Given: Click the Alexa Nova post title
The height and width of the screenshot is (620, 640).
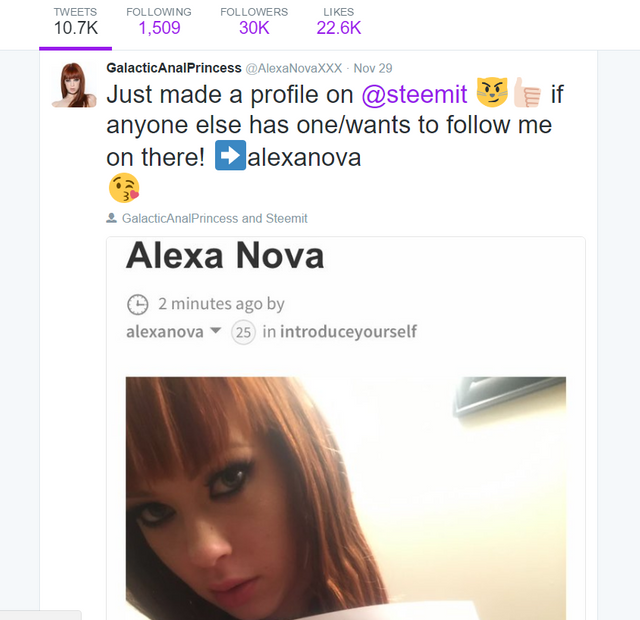Looking at the screenshot, I should (x=225, y=256).
